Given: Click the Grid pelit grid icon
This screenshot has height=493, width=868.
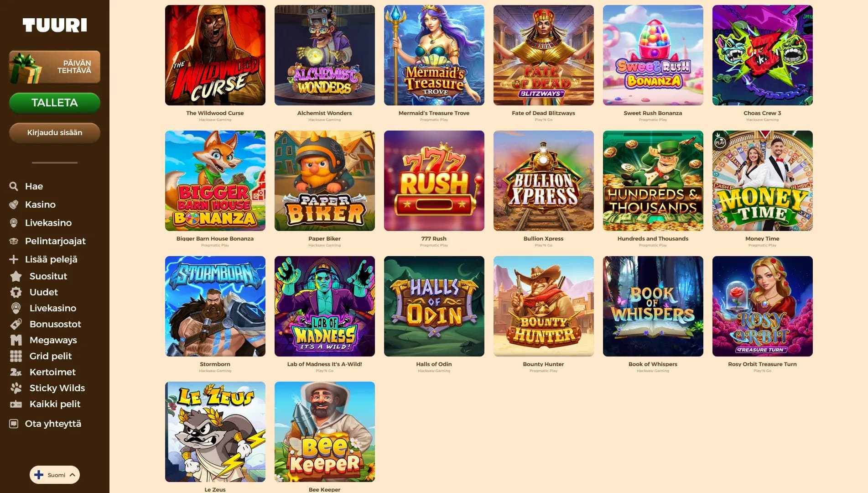Looking at the screenshot, I should click(16, 356).
